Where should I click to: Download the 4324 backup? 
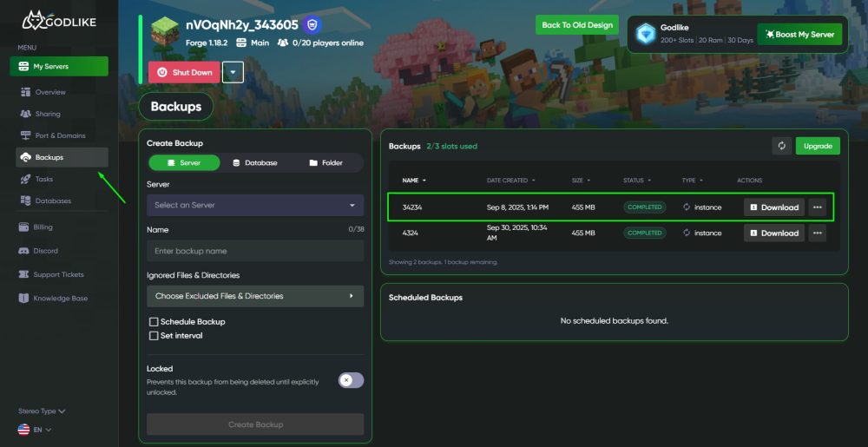773,233
